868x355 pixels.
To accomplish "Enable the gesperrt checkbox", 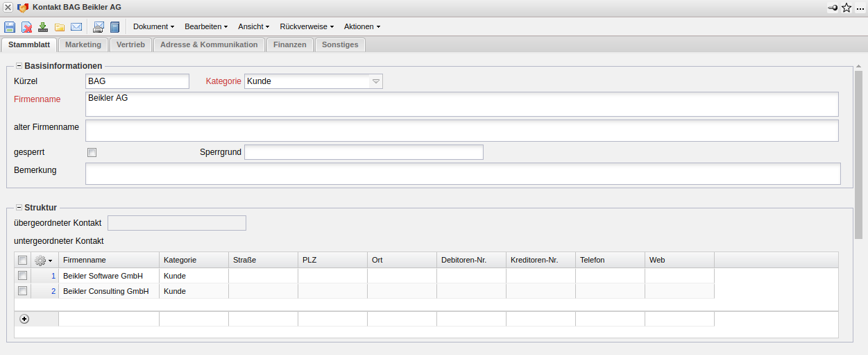I will (92, 152).
